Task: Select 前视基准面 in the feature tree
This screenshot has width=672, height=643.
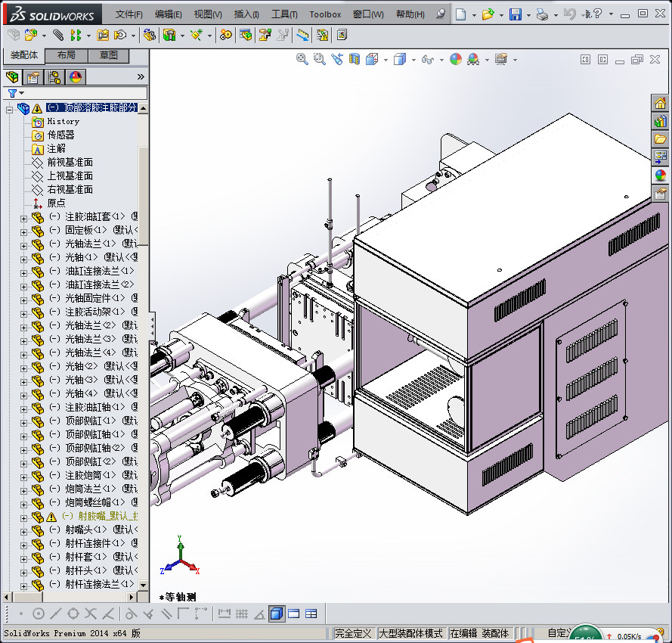Action: [x=70, y=162]
